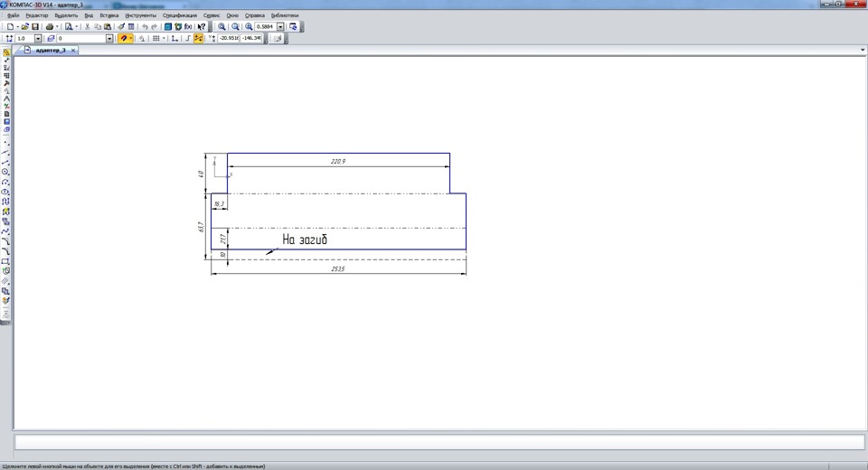Open the Спецификация menu

[x=179, y=15]
